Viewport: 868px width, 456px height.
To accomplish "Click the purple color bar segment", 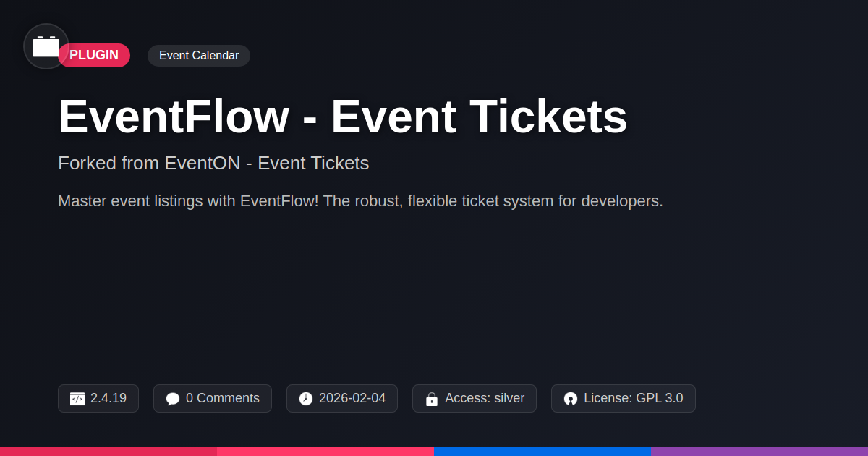I will pyautogui.click(x=759, y=451).
